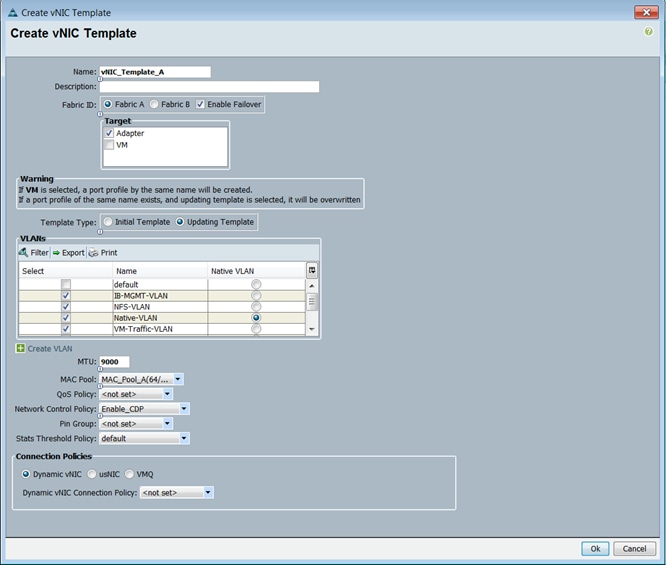Screen dimensions: 666x565
Task: Select the default VLAN name cell
Action: click(x=160, y=284)
